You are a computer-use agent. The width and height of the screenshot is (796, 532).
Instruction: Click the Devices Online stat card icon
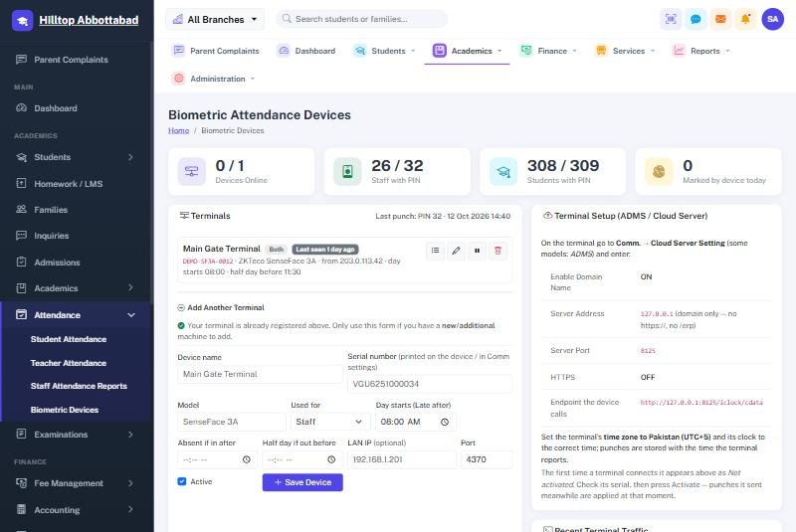(191, 171)
